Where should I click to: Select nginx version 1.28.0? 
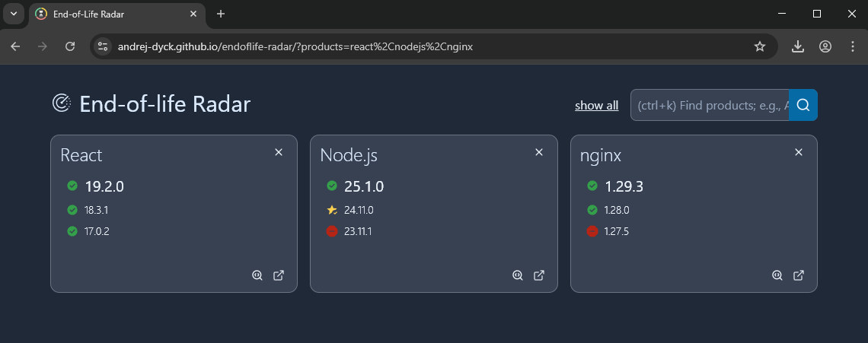pos(617,210)
